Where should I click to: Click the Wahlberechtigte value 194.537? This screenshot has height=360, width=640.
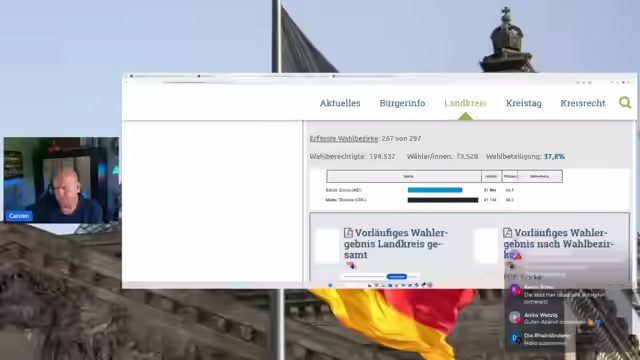click(382, 156)
